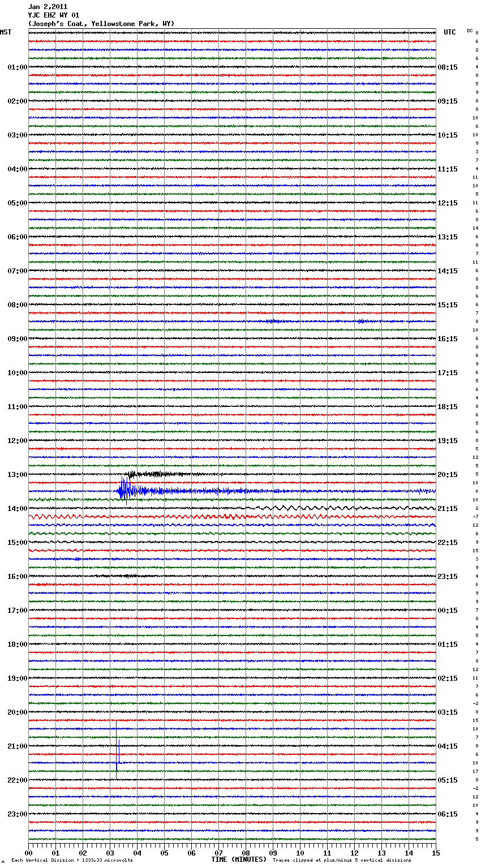Click the "11:00" MST time label
The height and width of the screenshot is (868, 481).
pos(18,407)
